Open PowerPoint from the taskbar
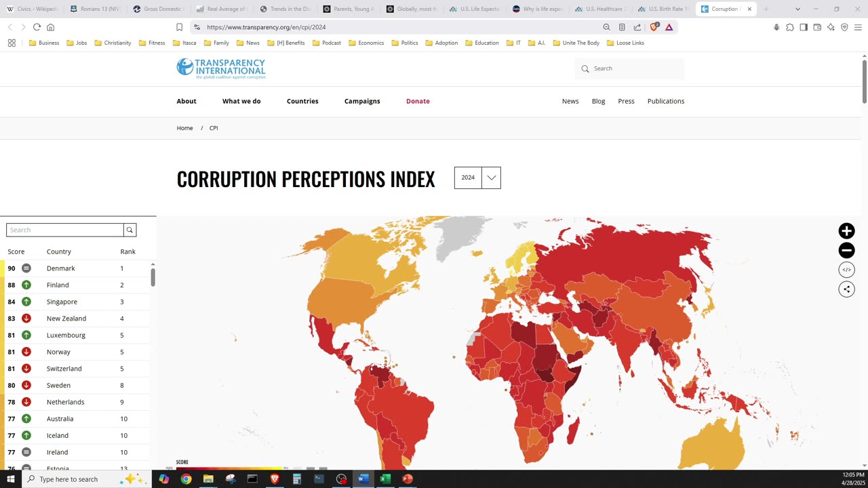 (x=407, y=479)
